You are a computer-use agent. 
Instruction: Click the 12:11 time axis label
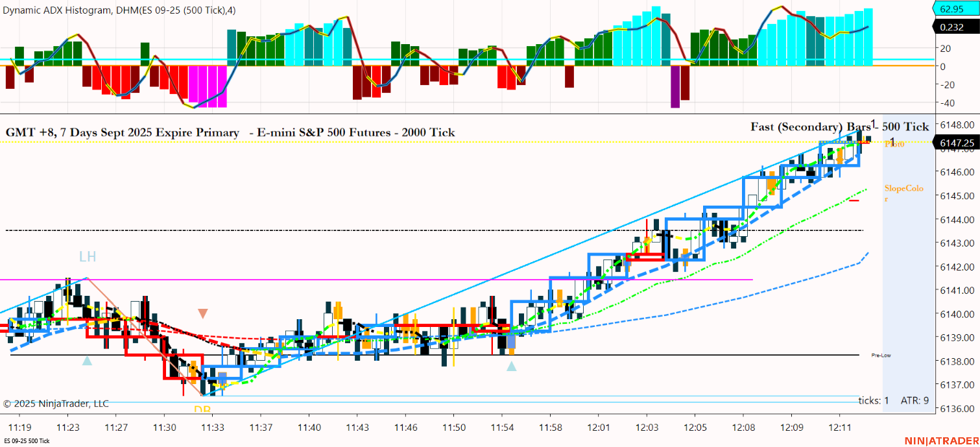(839, 428)
